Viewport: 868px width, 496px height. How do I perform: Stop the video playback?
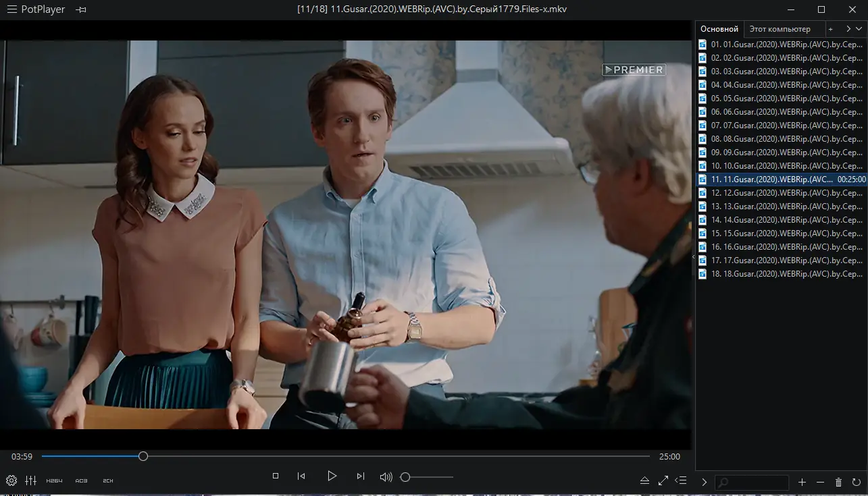point(276,476)
